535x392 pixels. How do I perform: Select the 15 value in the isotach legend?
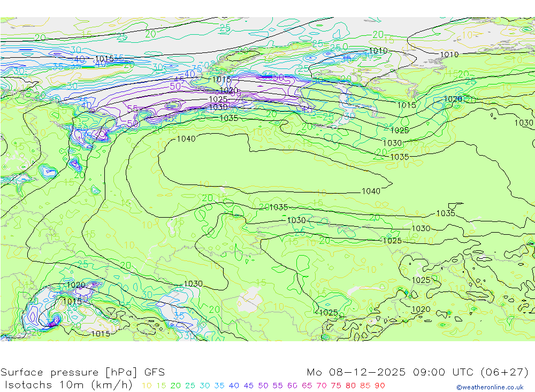click(x=162, y=386)
